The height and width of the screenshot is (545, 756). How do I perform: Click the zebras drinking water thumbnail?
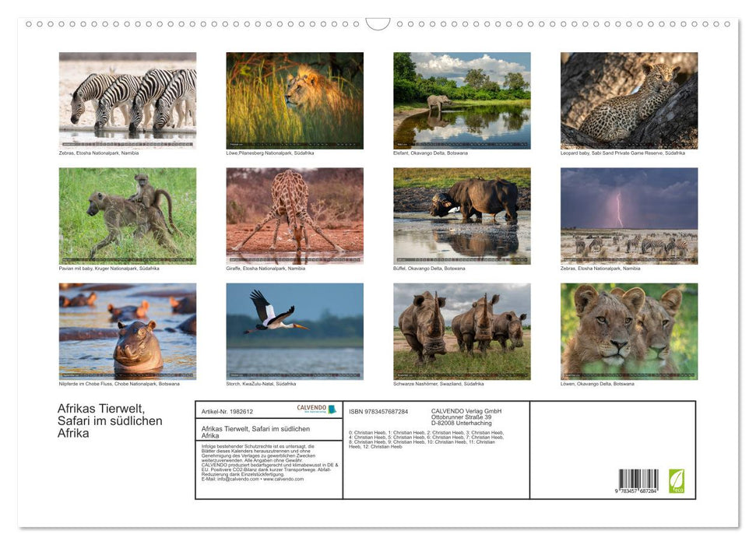128,100
